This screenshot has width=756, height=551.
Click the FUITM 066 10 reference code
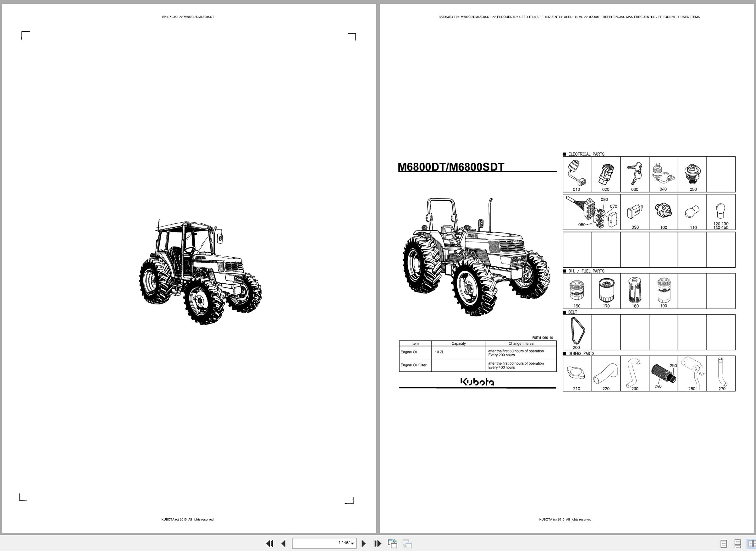[542, 337]
